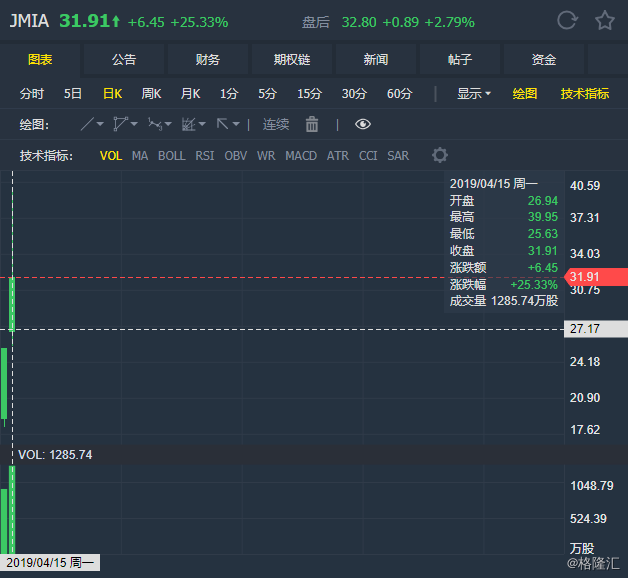Click the 27.17 crosshair price label
This screenshot has width=628, height=578.
click(596, 329)
